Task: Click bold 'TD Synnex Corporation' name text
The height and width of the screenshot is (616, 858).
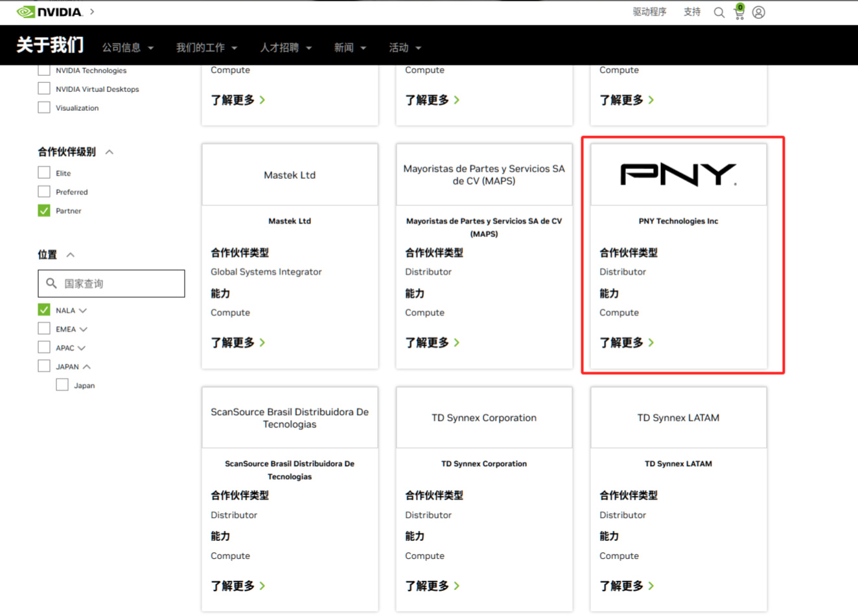Action: pos(484,464)
